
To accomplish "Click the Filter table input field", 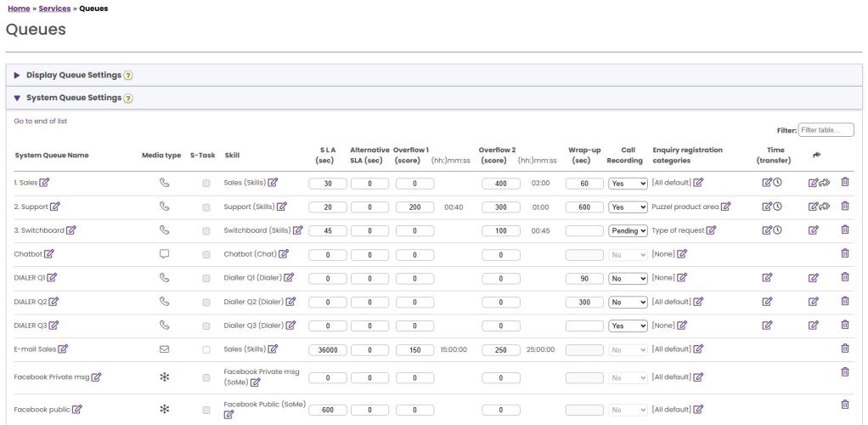I will 826,129.
